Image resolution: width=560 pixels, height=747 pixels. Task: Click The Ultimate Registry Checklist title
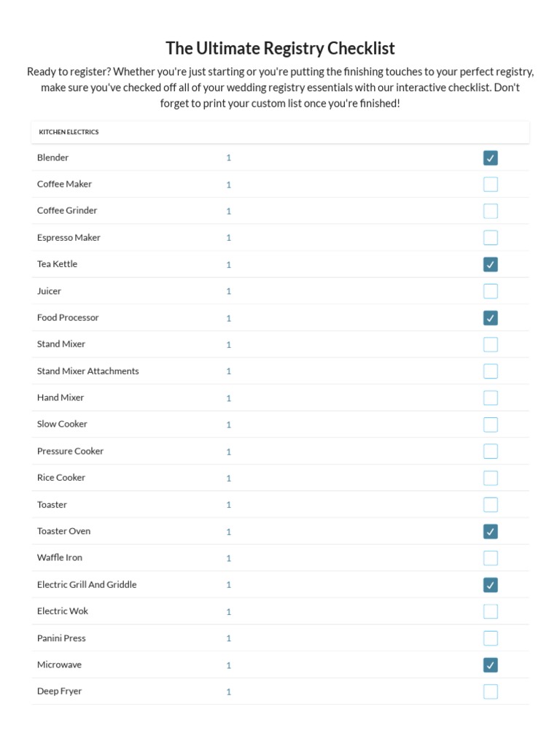click(280, 48)
